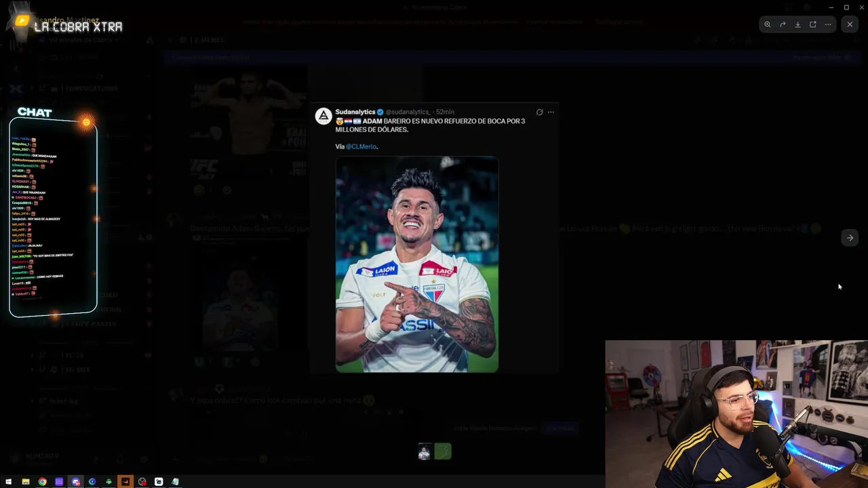Close the image viewer with X button
The height and width of the screenshot is (488, 868).
[x=850, y=24]
